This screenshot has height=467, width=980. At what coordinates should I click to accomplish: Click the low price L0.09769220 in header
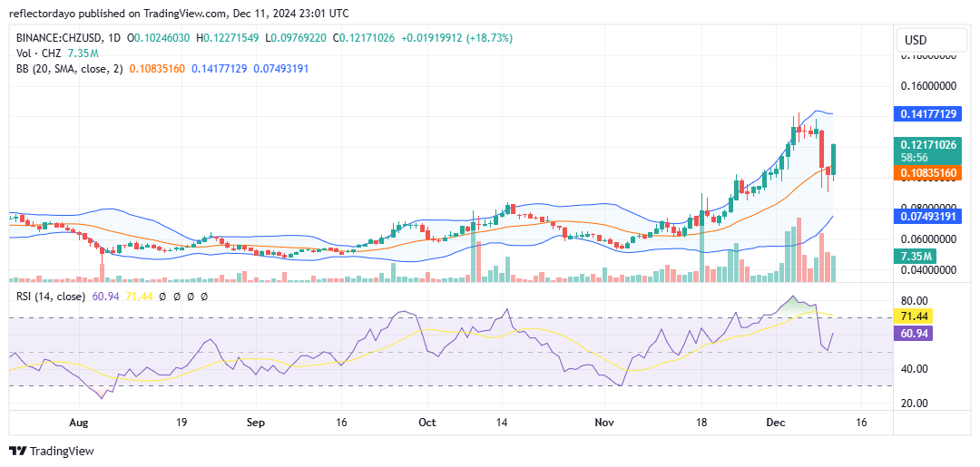[296, 38]
